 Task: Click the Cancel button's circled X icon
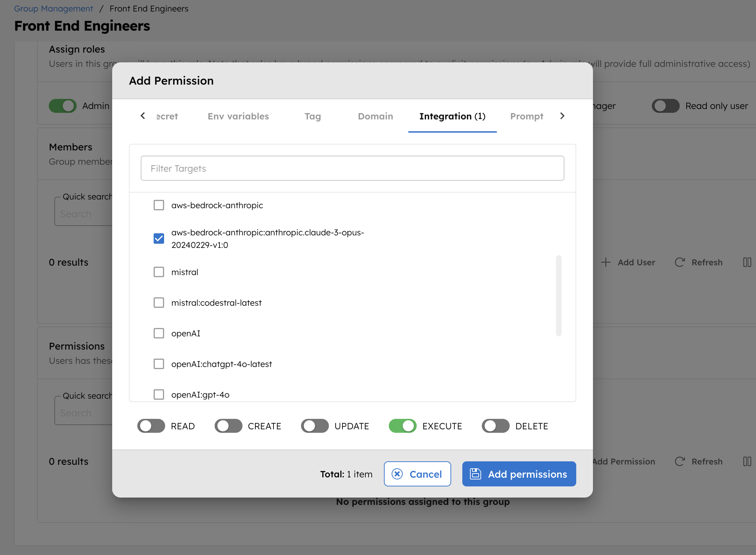click(397, 474)
